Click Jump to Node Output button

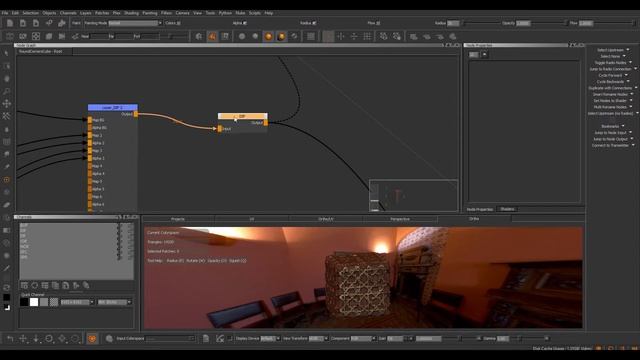611,139
